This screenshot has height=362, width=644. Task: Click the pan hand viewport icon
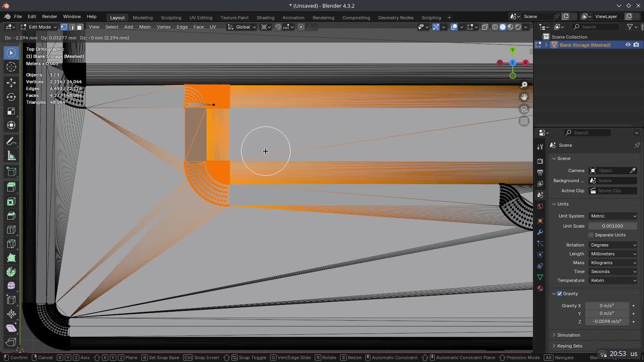(524, 97)
